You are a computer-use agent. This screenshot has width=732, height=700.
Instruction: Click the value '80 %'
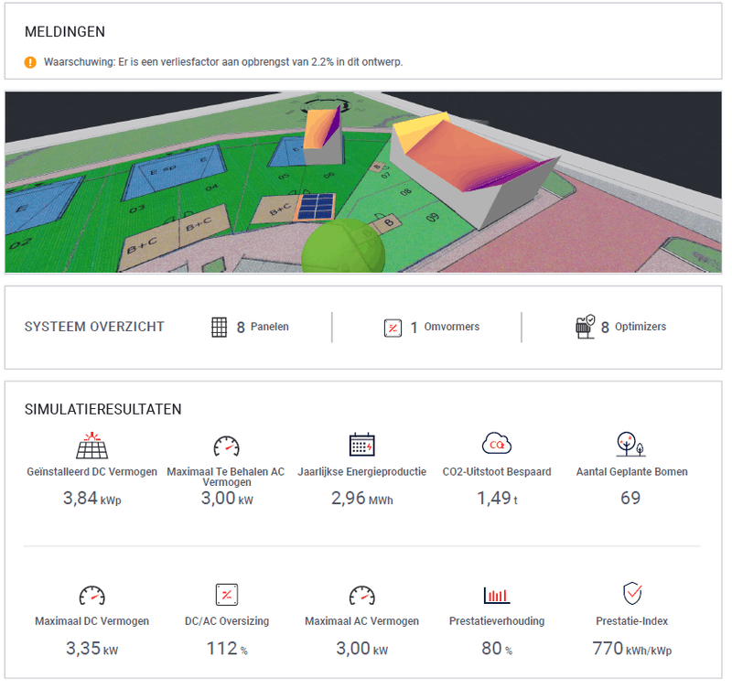497,649
